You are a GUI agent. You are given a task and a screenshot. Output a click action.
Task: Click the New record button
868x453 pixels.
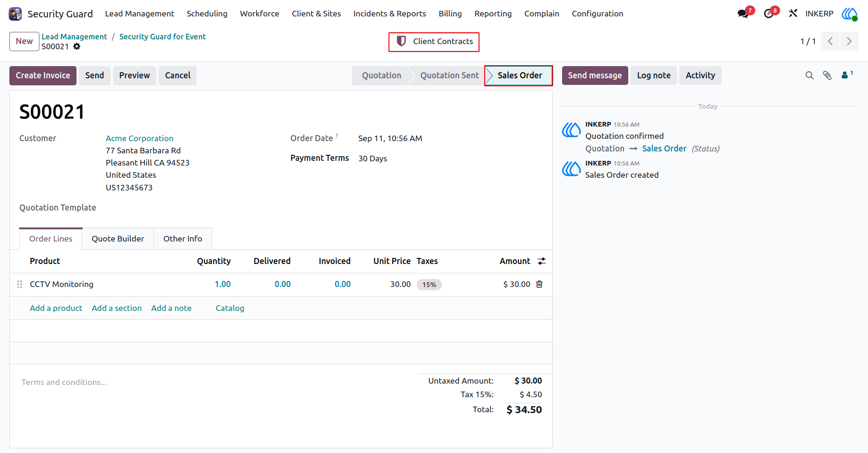[24, 41]
